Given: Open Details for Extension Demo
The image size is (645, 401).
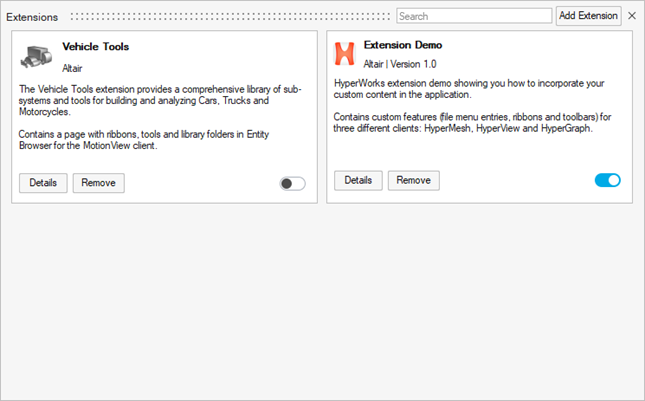Looking at the screenshot, I should [358, 180].
